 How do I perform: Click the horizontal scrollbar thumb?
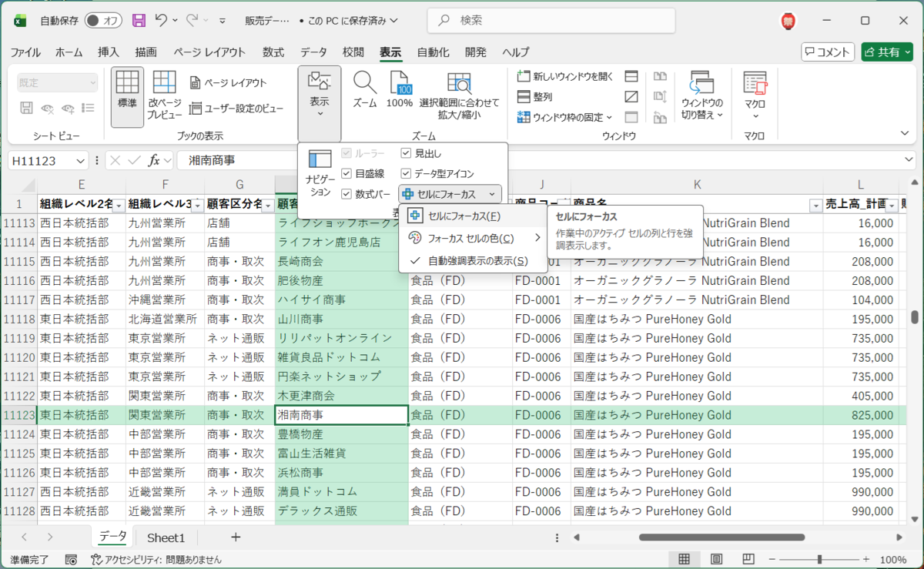click(721, 537)
